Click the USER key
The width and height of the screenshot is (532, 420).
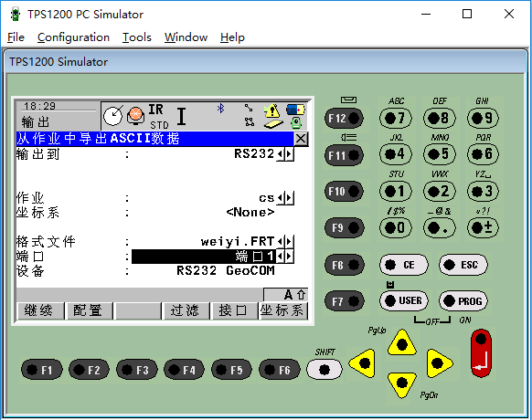[403, 300]
